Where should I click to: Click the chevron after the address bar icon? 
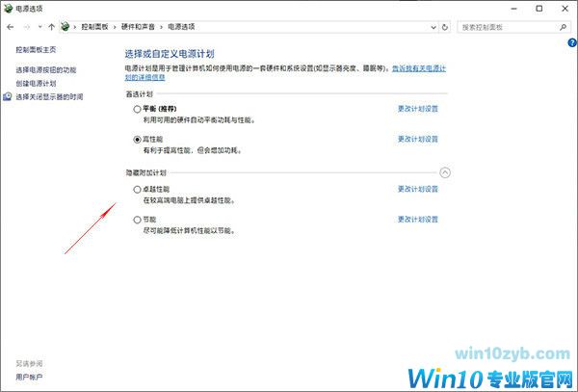75,27
